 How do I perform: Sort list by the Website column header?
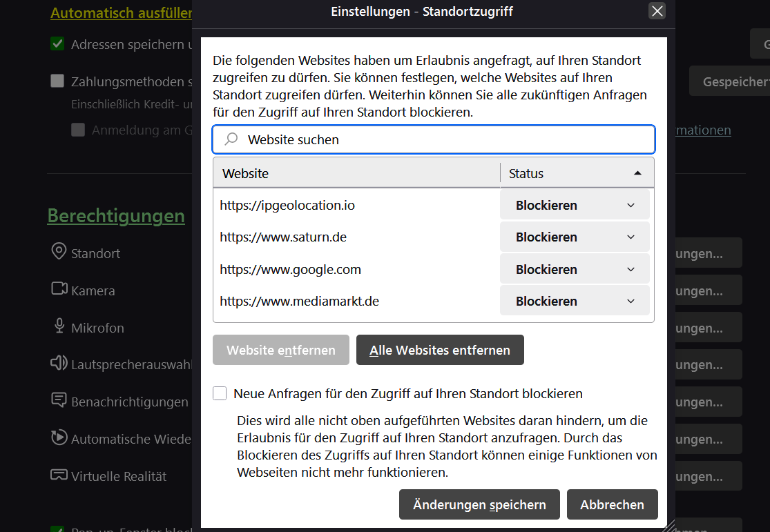coord(356,173)
